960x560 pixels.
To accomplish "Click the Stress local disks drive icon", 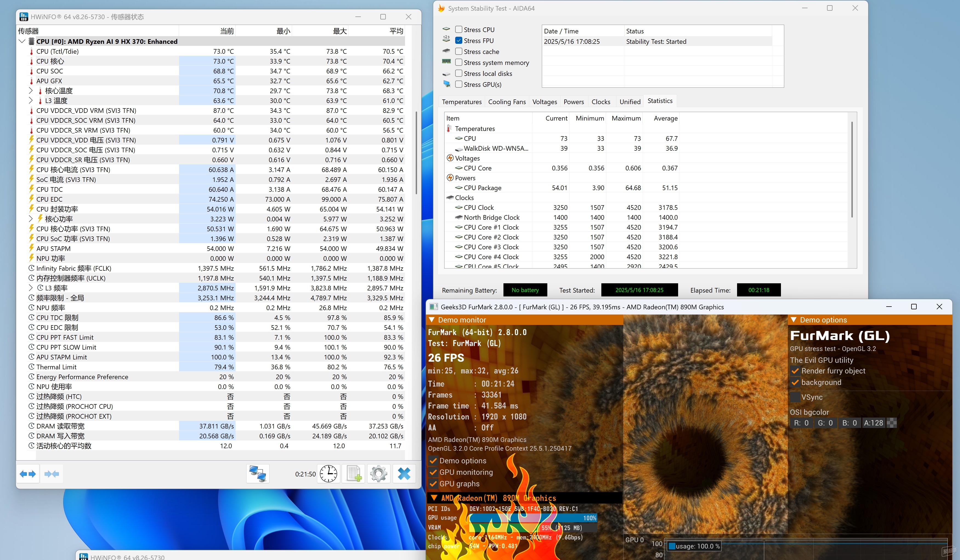I will (x=446, y=73).
